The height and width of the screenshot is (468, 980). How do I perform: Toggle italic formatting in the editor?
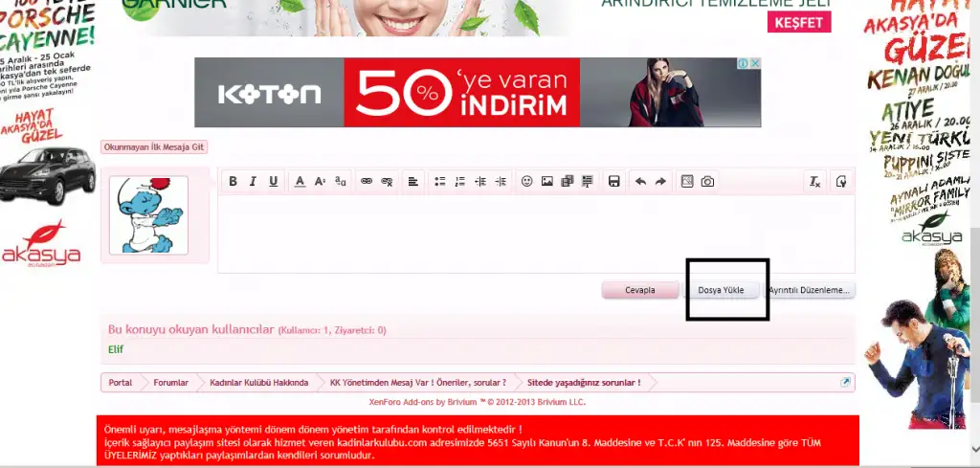click(253, 181)
